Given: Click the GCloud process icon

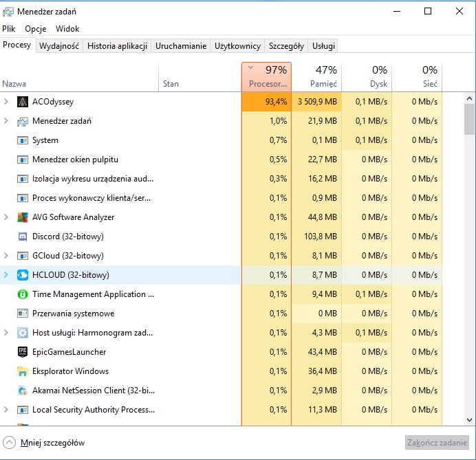Looking at the screenshot, I should pyautogui.click(x=23, y=256).
